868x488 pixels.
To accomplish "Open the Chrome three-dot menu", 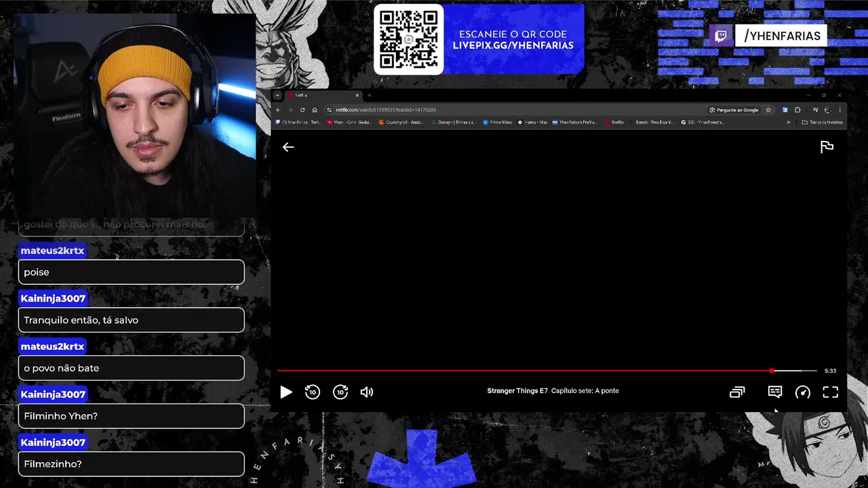I will 840,110.
